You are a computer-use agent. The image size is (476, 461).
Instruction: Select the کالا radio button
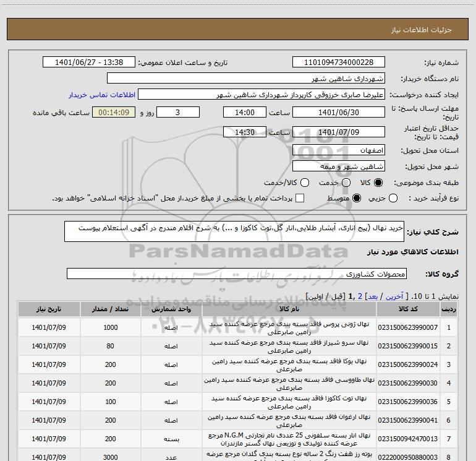click(x=378, y=183)
